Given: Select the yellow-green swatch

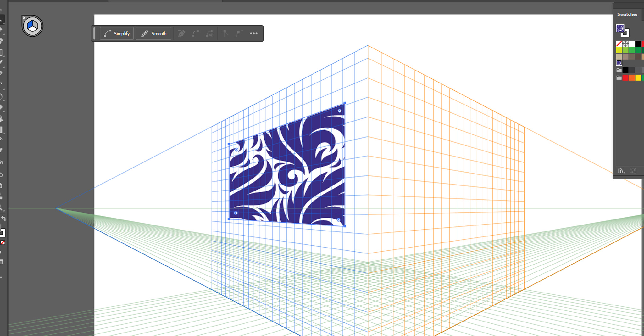Looking at the screenshot, I should [x=619, y=50].
